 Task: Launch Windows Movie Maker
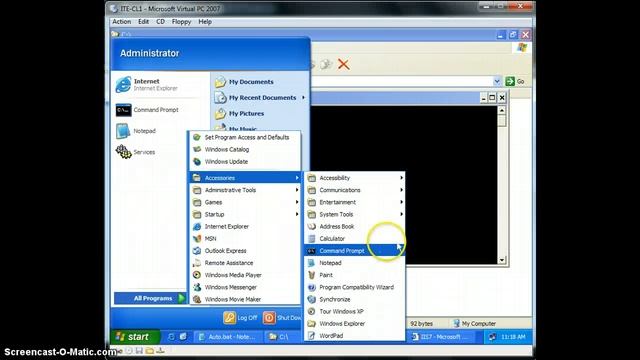(x=245, y=299)
